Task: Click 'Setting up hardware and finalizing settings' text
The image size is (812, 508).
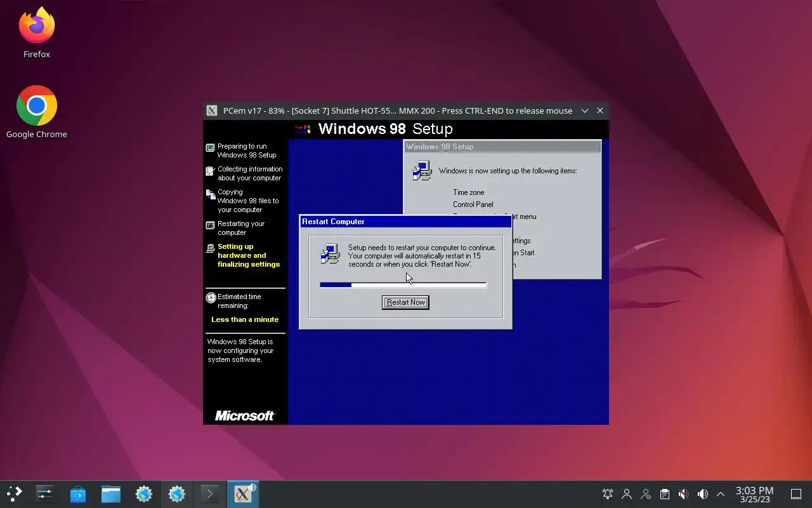Action: coord(249,255)
